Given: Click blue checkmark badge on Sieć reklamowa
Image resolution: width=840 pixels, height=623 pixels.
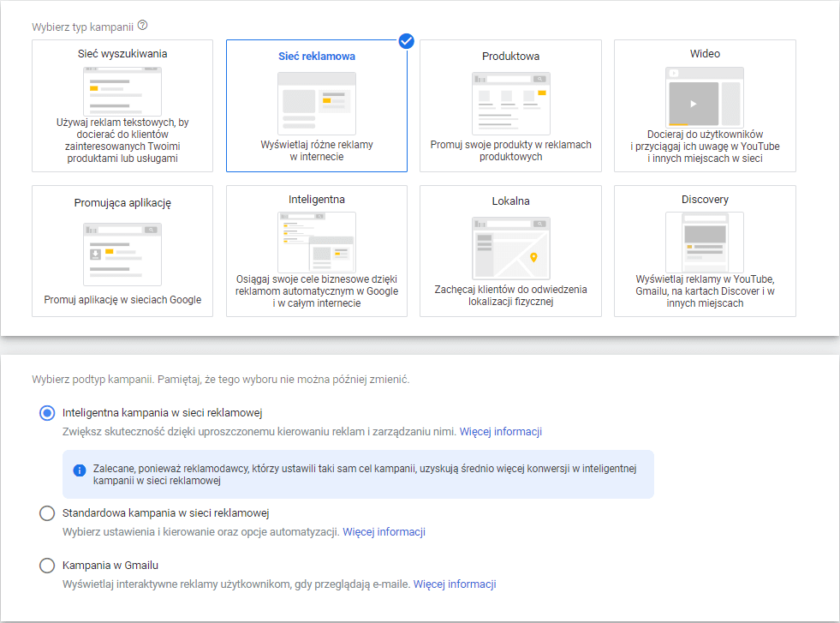Looking at the screenshot, I should (406, 40).
